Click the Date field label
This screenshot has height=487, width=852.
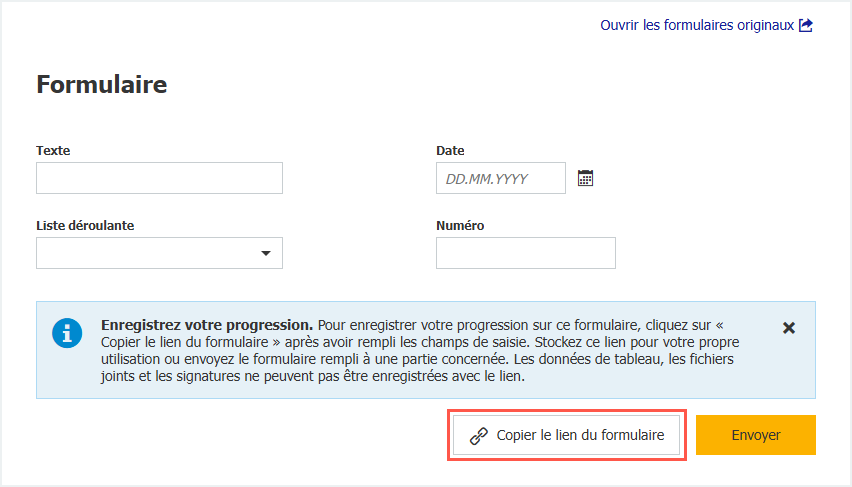click(x=450, y=151)
